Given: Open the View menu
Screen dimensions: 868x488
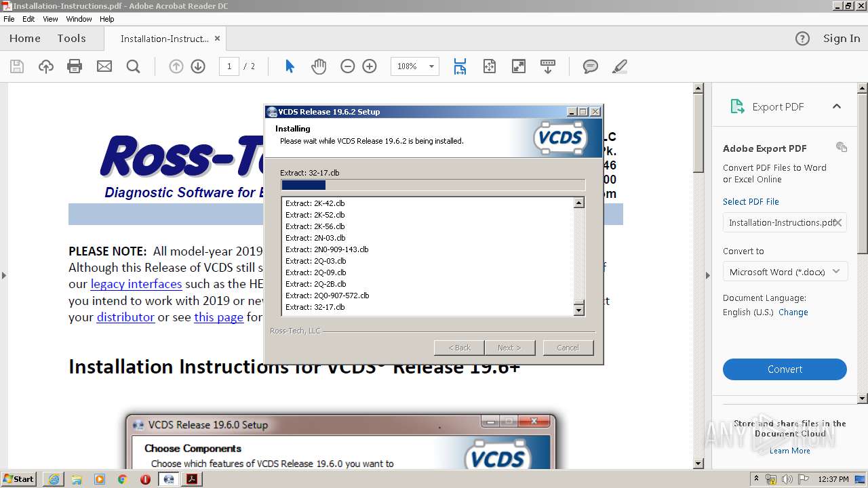Looking at the screenshot, I should pos(50,19).
